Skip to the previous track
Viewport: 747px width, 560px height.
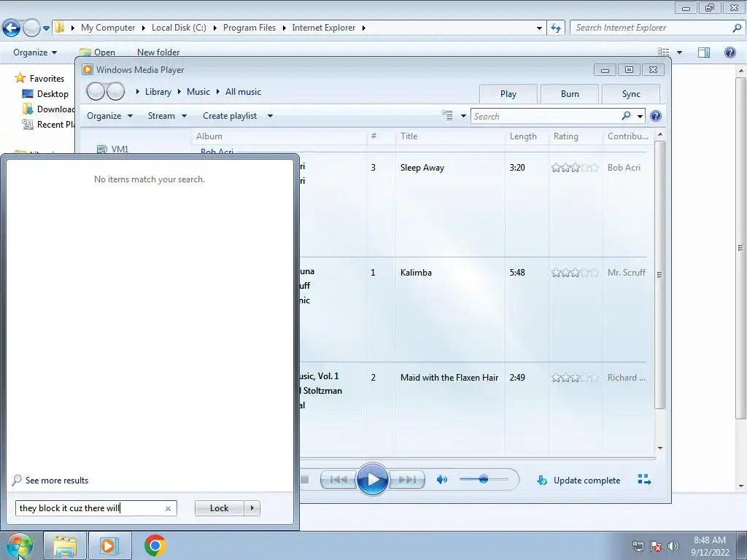[x=338, y=480]
